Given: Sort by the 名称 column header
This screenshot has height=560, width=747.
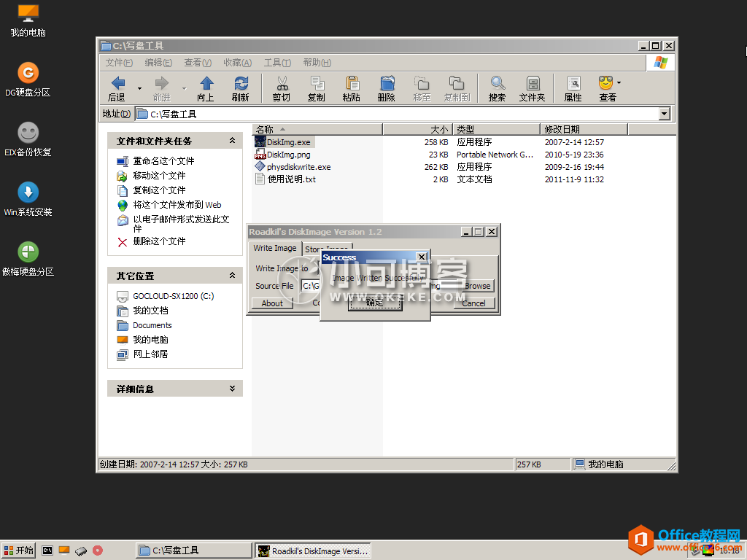Looking at the screenshot, I should click(317, 129).
